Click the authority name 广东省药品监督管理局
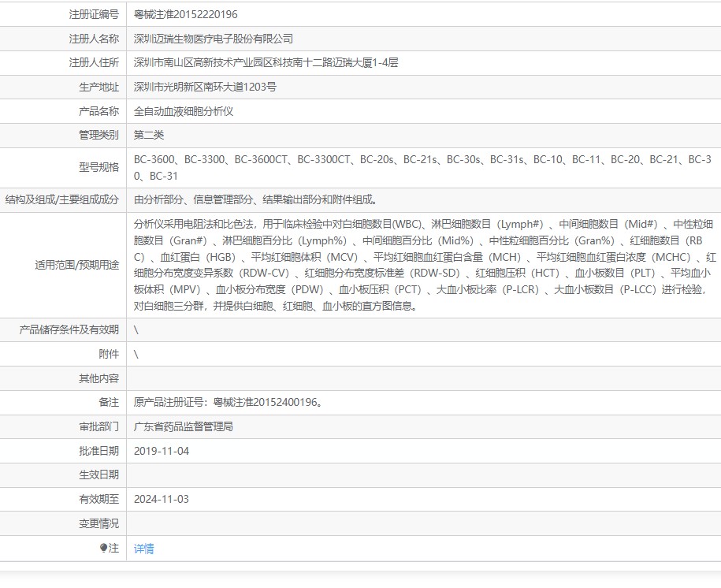This screenshot has width=721, height=588. tap(184, 426)
